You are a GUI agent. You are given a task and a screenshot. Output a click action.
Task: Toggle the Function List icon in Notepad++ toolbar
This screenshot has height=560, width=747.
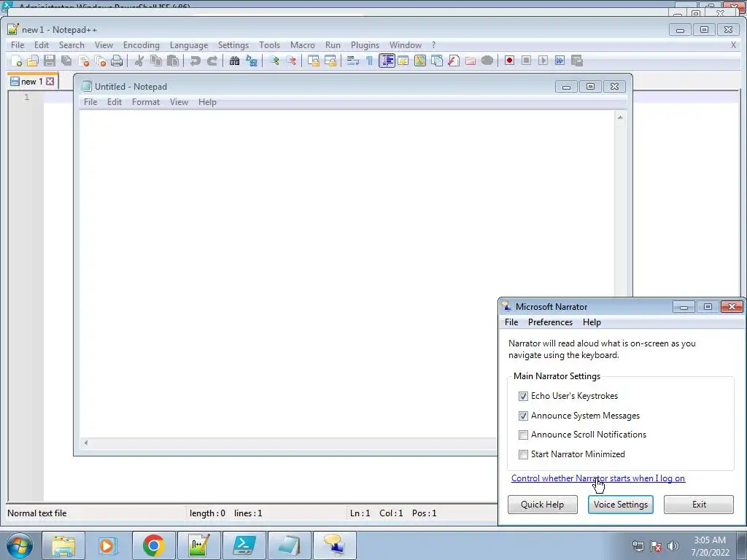tap(454, 61)
